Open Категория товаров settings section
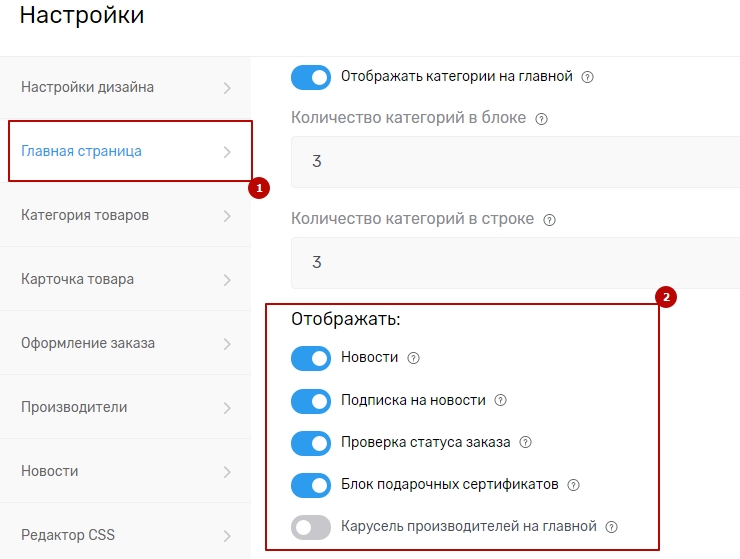Image resolution: width=740 pixels, height=559 pixels. pos(85,215)
